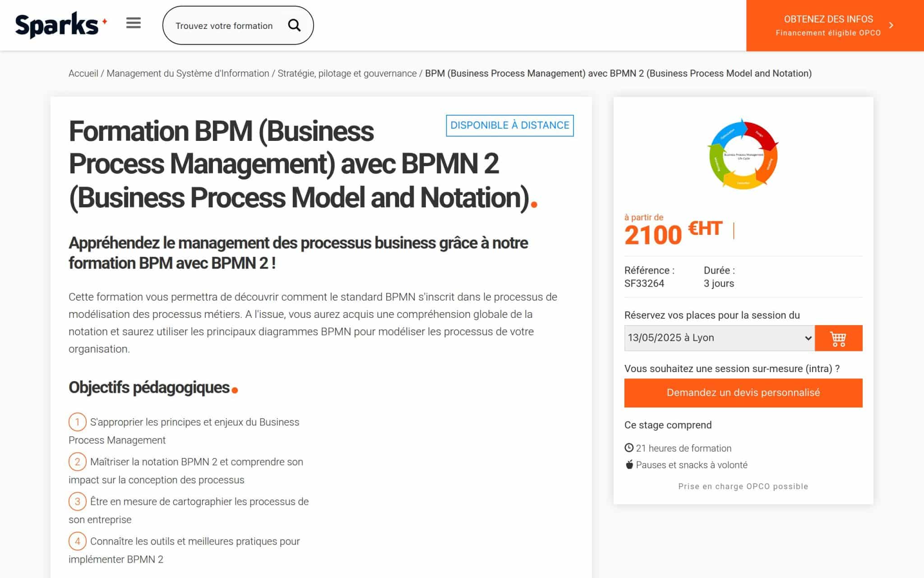Image resolution: width=924 pixels, height=578 pixels.
Task: Click the subtitle Appréhendez le management des processus
Action: tap(298, 253)
